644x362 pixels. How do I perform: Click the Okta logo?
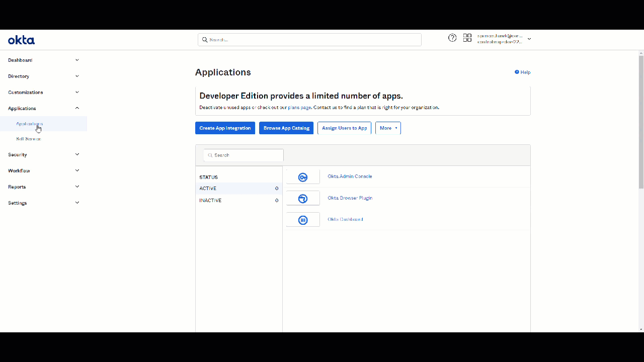tap(21, 40)
